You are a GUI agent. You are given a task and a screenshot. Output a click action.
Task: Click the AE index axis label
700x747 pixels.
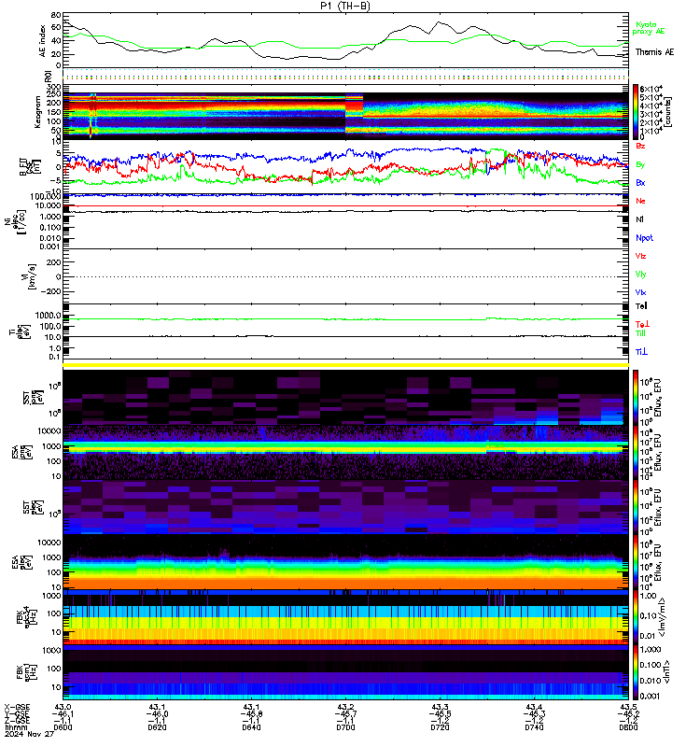click(x=43, y=41)
